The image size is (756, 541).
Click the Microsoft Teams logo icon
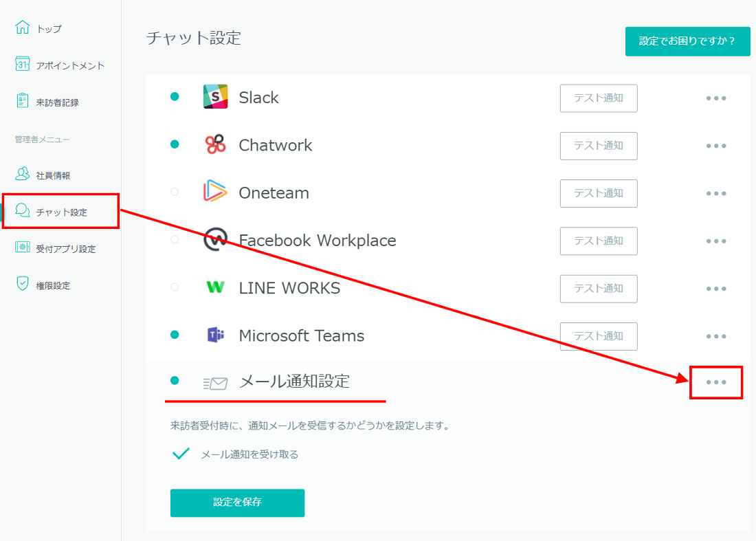point(215,335)
